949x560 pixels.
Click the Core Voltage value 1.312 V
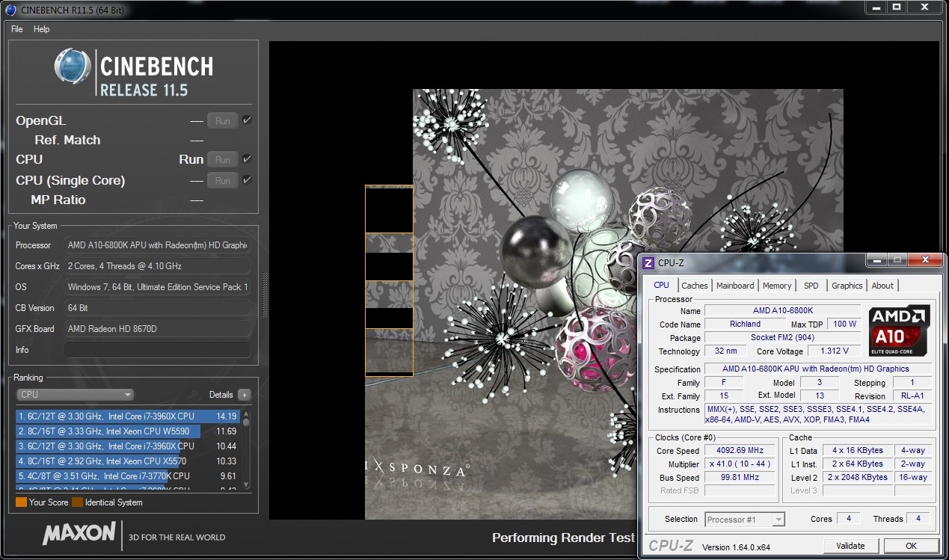(834, 351)
